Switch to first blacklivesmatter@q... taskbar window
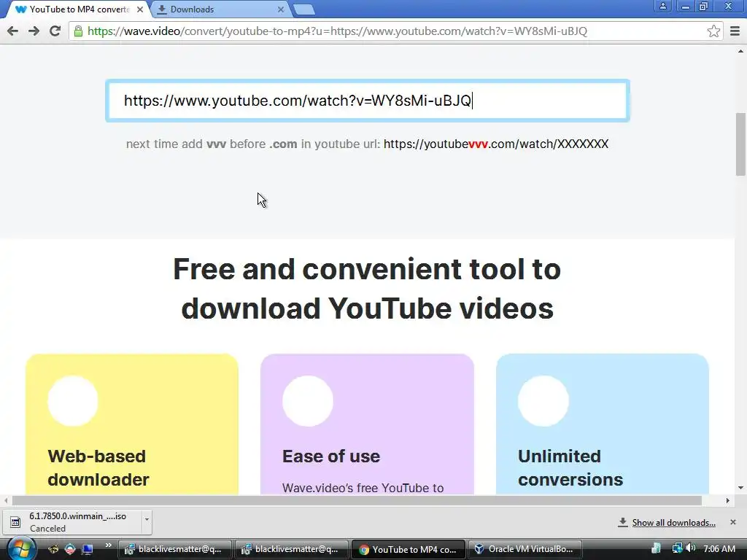 coord(175,549)
